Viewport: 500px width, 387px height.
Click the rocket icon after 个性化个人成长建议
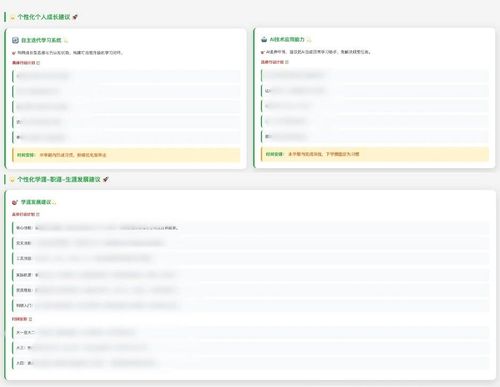pyautogui.click(x=75, y=17)
